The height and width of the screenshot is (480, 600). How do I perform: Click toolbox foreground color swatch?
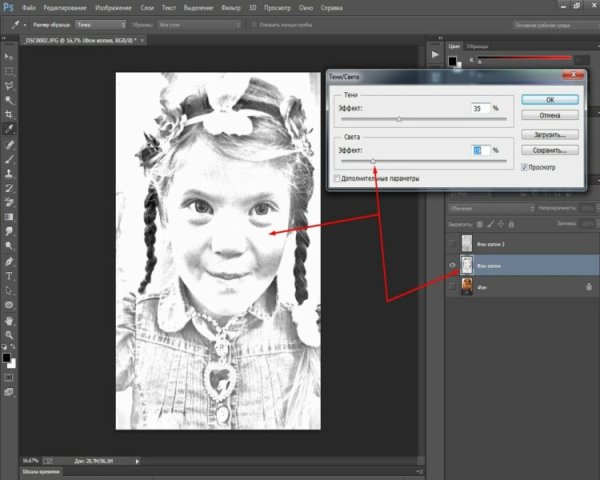coord(7,358)
